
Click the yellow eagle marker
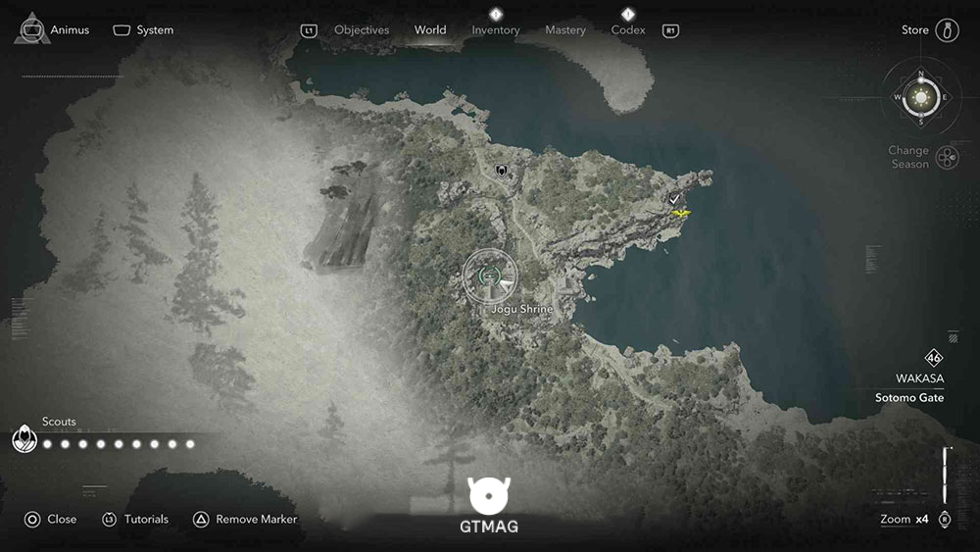681,214
